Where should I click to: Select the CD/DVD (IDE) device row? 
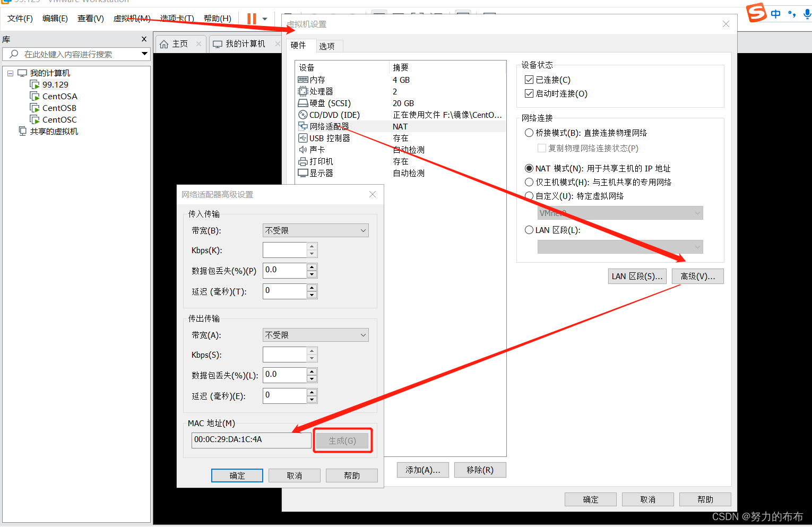pos(400,115)
